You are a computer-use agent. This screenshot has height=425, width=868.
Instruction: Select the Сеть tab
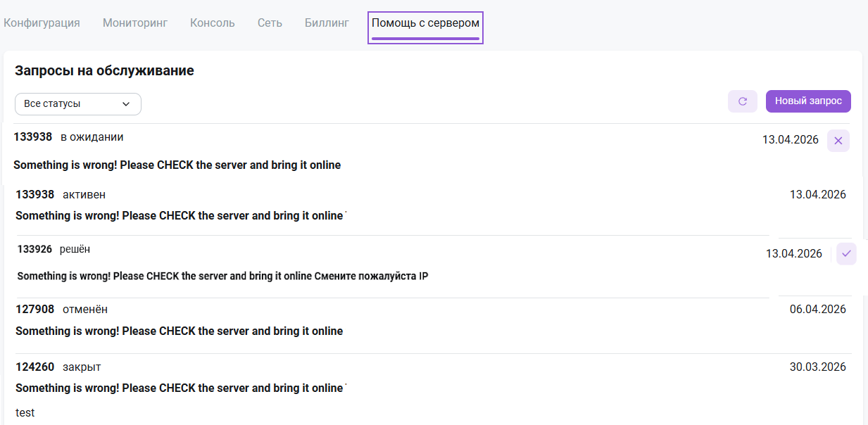point(270,23)
